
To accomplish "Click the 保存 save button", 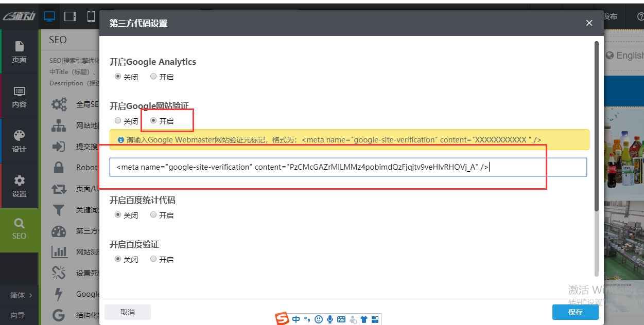I will (575, 312).
